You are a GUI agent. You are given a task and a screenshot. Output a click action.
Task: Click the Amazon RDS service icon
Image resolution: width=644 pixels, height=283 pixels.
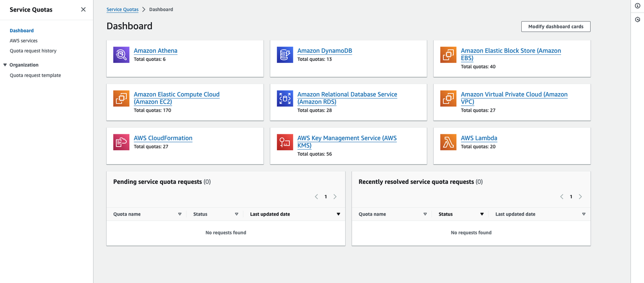[x=285, y=98]
